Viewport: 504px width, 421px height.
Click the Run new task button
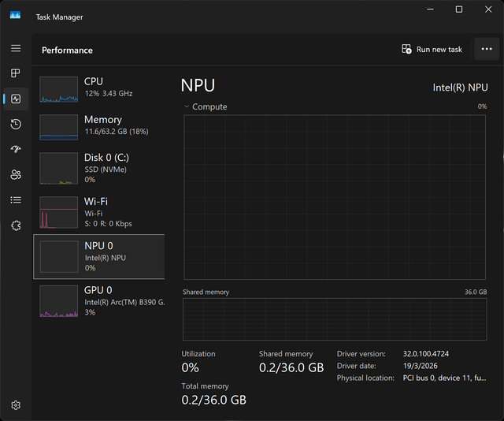pyautogui.click(x=432, y=49)
